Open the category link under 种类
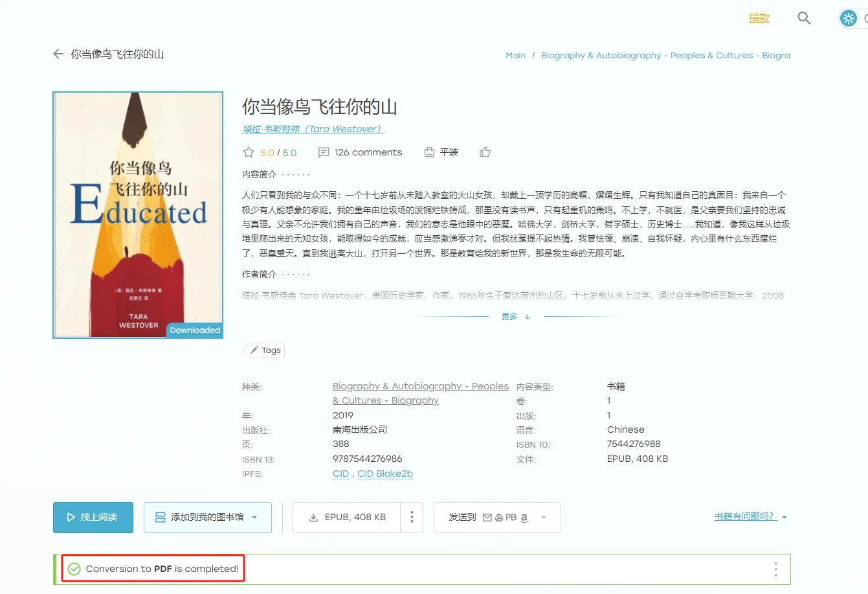Screen dimensions: 868x594 pos(420,393)
